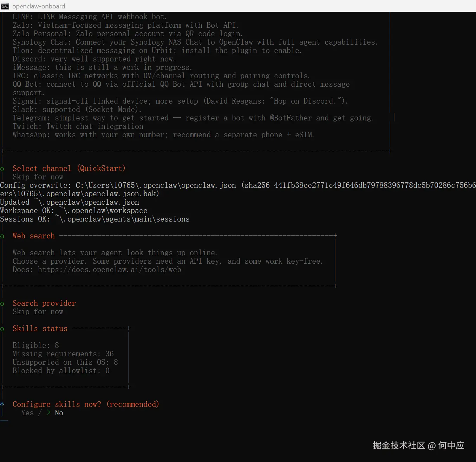Screen dimensions: 476x462
Task: Click "Skip for now" under Search provider
Action: 38,312
